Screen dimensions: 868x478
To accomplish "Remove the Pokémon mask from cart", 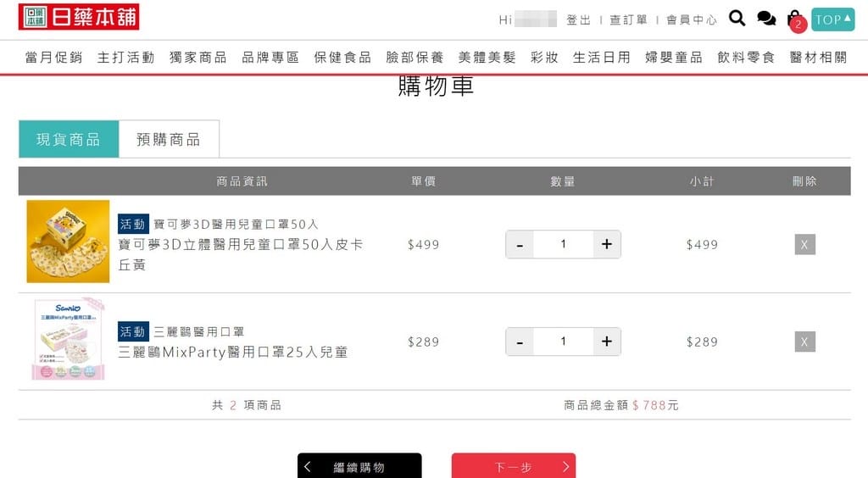I will click(x=805, y=245).
